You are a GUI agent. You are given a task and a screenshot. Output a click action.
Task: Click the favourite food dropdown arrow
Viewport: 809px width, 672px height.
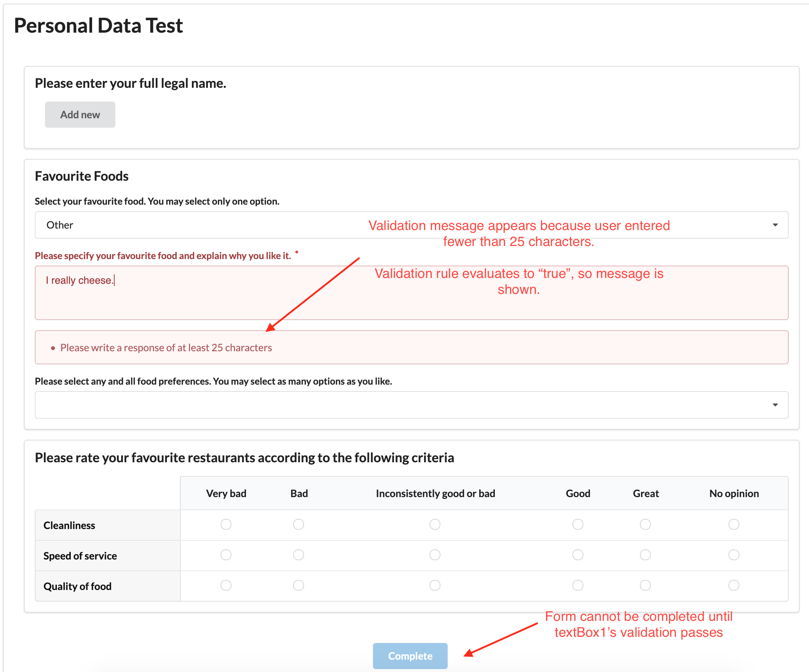(x=775, y=225)
